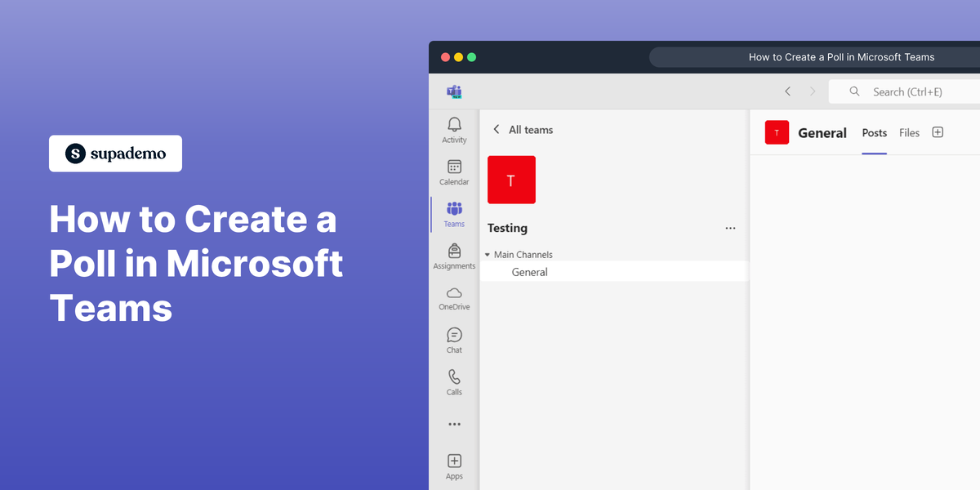Click the green maximize window dot
980x490 pixels.
point(471,57)
